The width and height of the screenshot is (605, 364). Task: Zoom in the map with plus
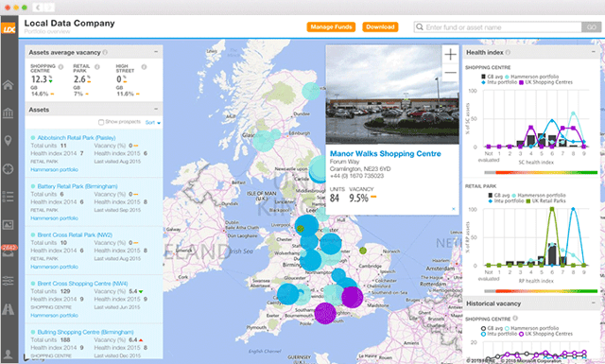[x=450, y=55]
